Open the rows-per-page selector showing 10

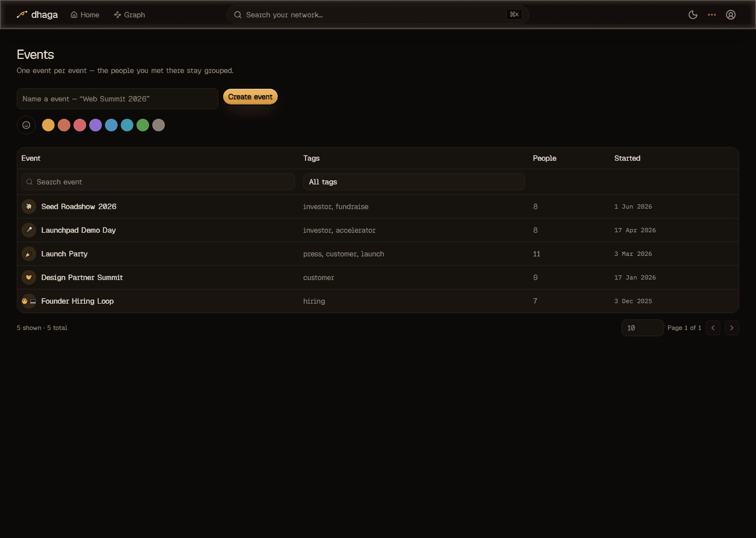click(x=642, y=328)
